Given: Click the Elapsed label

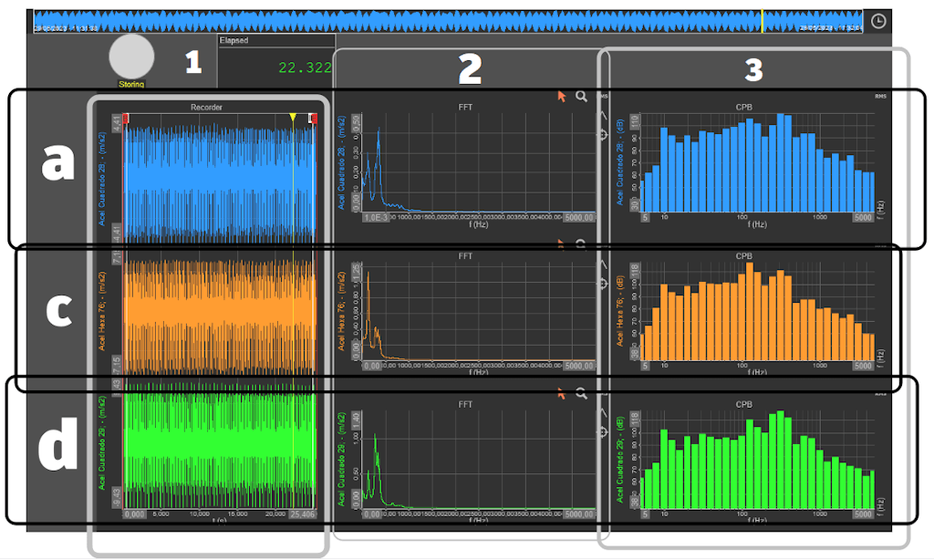Looking at the screenshot, I should [233, 40].
